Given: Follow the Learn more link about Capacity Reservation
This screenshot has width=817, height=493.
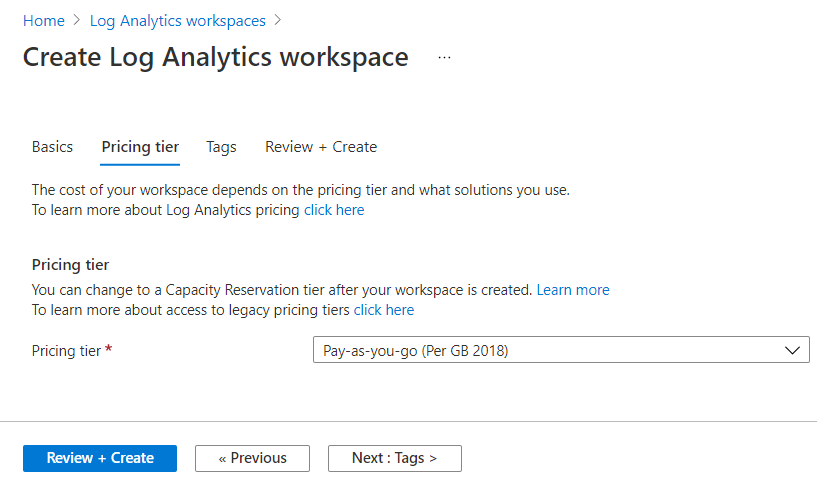Looking at the screenshot, I should (x=573, y=290).
